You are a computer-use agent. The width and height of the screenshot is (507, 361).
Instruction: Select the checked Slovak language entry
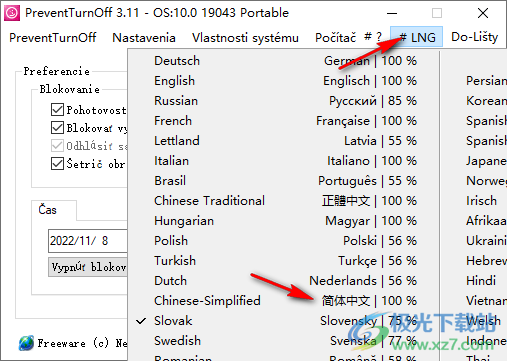pyautogui.click(x=284, y=321)
